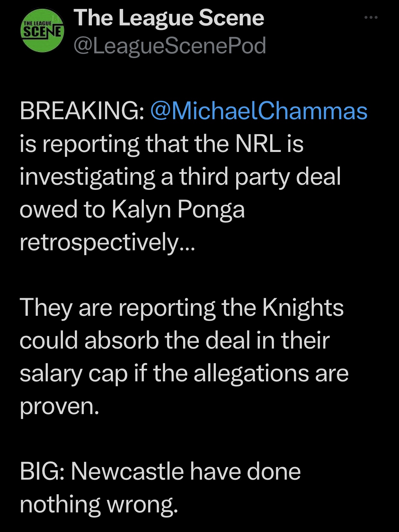Viewport: 399px width, 532px height.
Task: Click the word 'proven.'
Action: pos(59,406)
